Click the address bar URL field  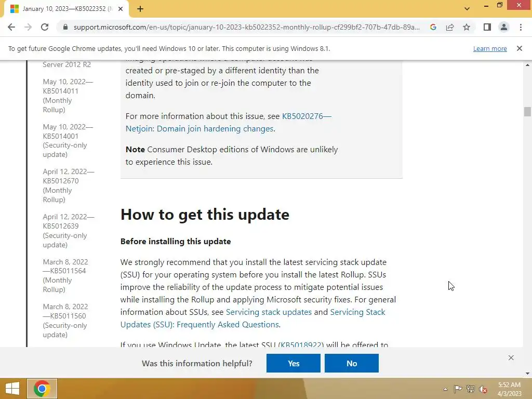point(247,27)
